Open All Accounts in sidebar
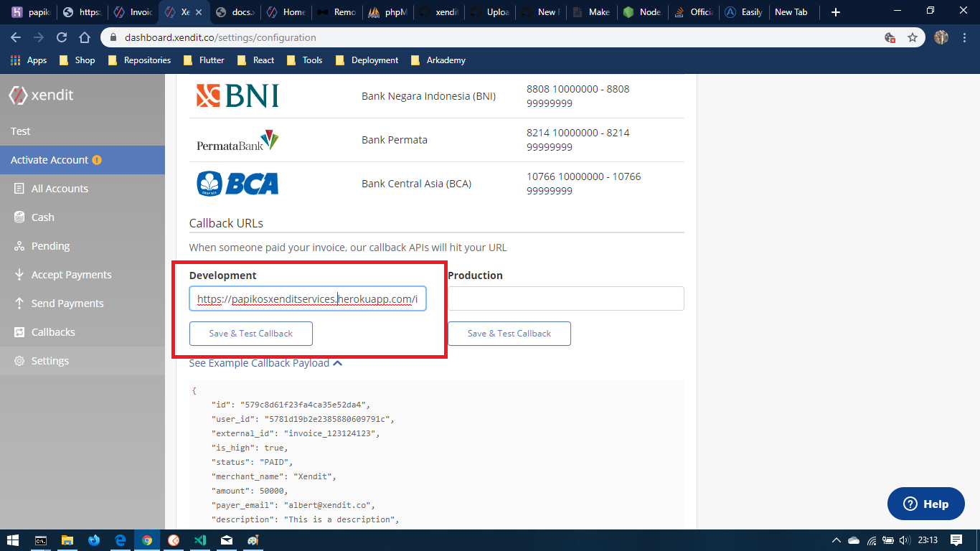 click(x=60, y=189)
